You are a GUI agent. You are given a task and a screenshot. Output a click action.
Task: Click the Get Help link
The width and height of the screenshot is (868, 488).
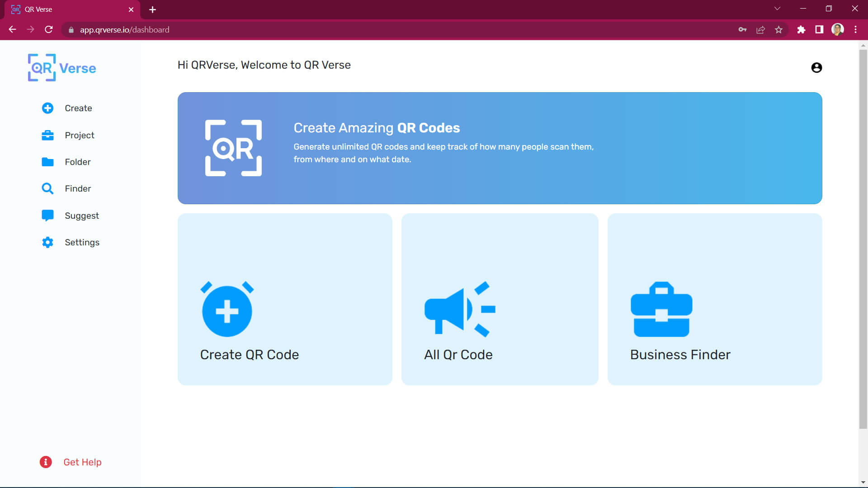[x=82, y=462]
